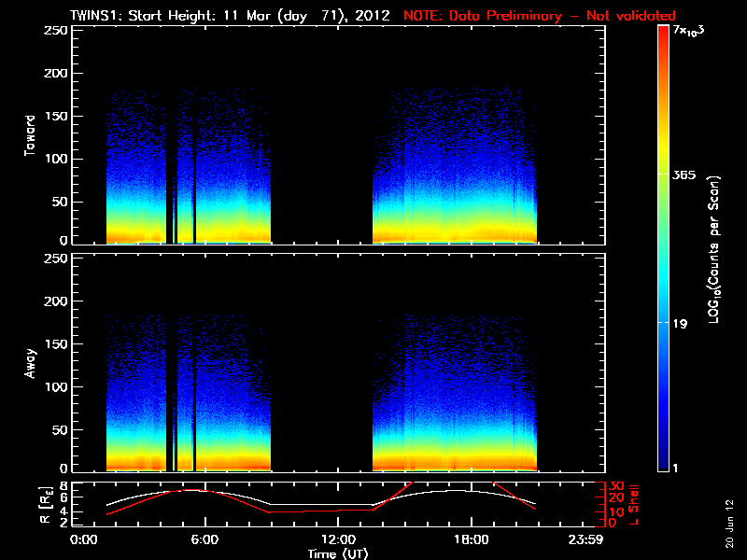Screen dimensions: 747x560
Task: Click the 250 tick of the Toward panel
Action: click(x=56, y=31)
